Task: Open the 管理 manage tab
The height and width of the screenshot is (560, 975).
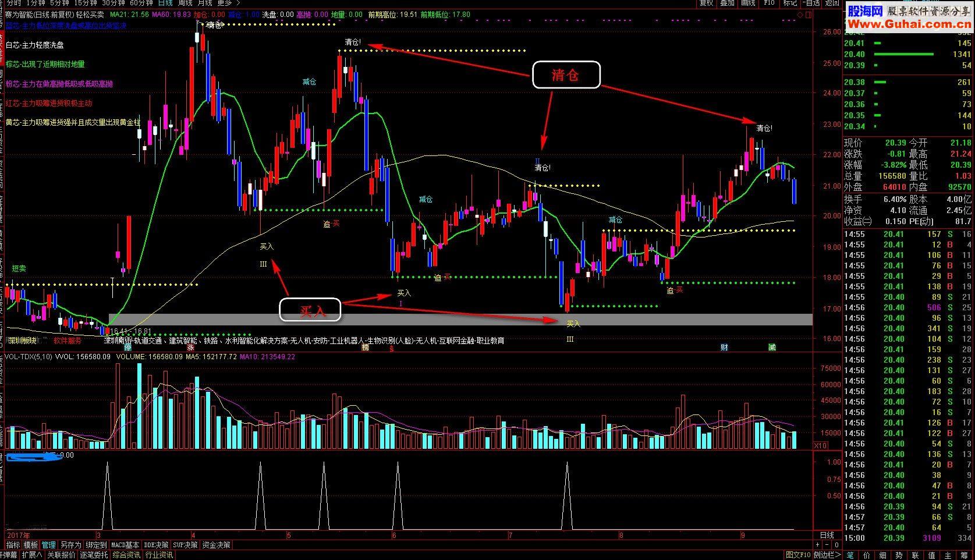Action: 48,545
